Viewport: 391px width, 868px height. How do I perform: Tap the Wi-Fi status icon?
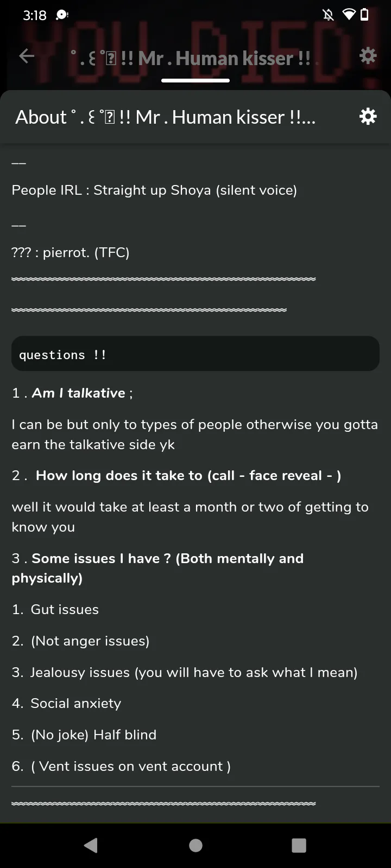349,15
